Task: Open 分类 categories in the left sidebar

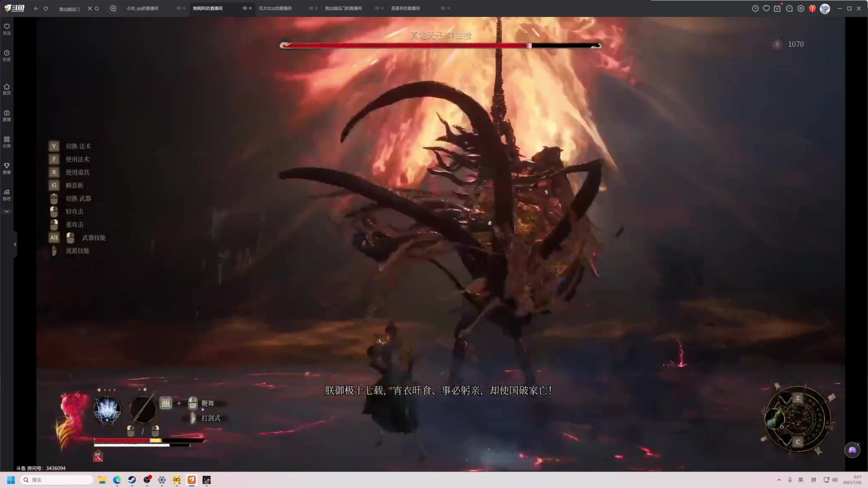Action: (x=7, y=142)
